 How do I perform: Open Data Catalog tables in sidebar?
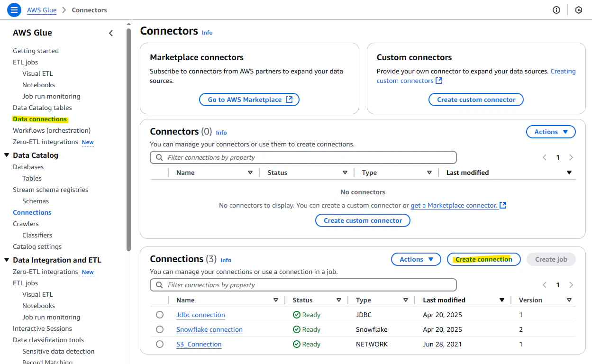click(42, 108)
